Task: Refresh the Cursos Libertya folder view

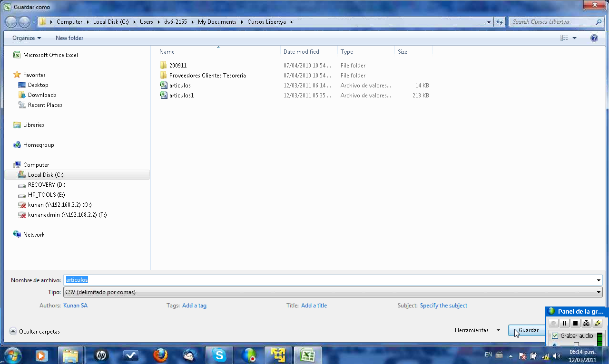Action: coord(500,22)
